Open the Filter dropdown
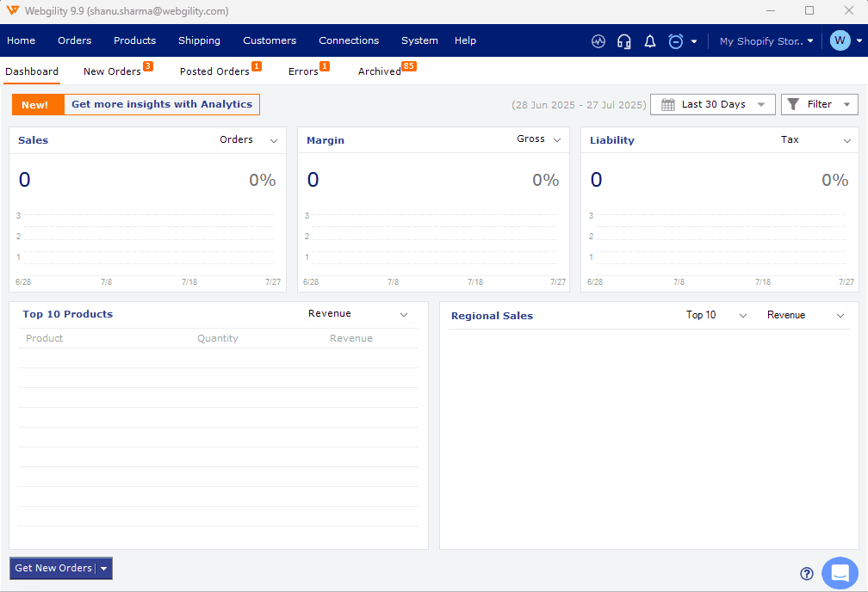The width and height of the screenshot is (868, 592). (x=819, y=105)
